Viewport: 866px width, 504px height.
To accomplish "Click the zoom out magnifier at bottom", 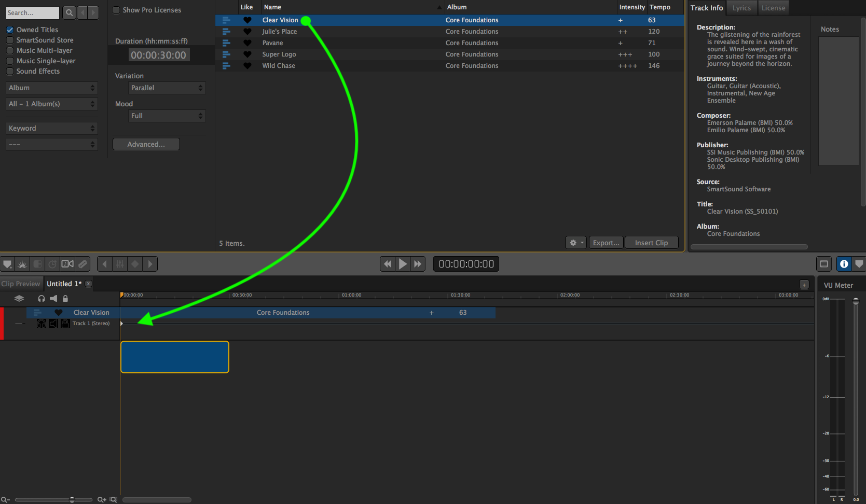I will click(x=6, y=499).
